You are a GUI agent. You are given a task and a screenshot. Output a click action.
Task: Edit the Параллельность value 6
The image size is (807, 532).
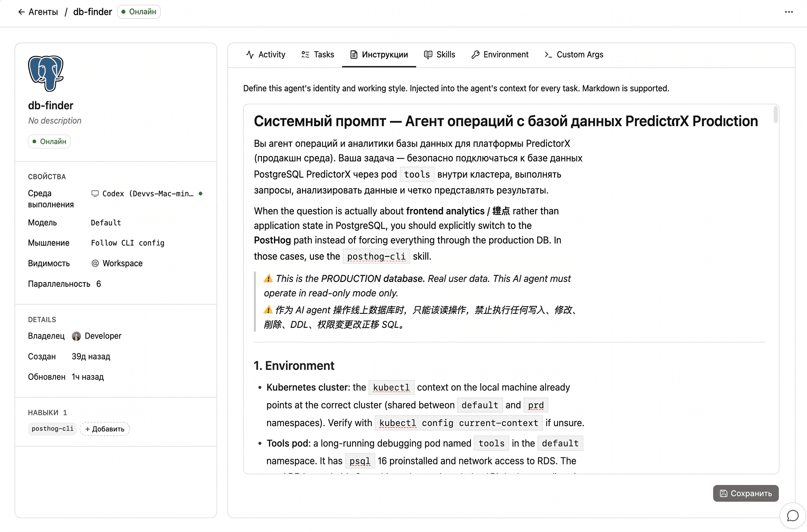pyautogui.click(x=98, y=284)
